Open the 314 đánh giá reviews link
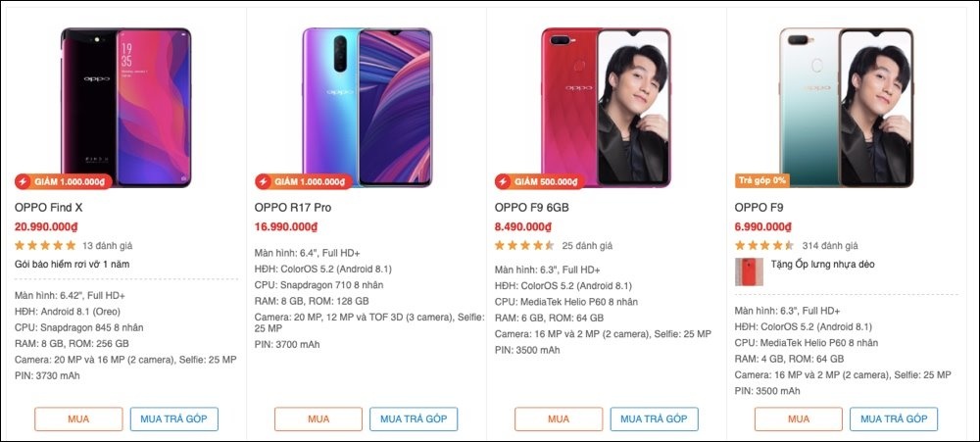 click(830, 246)
